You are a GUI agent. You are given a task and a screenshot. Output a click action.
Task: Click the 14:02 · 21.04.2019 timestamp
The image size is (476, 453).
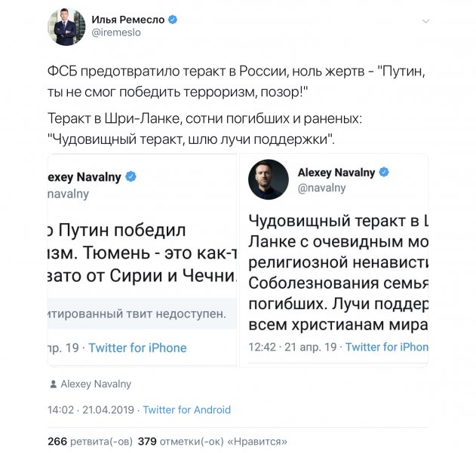point(91,410)
